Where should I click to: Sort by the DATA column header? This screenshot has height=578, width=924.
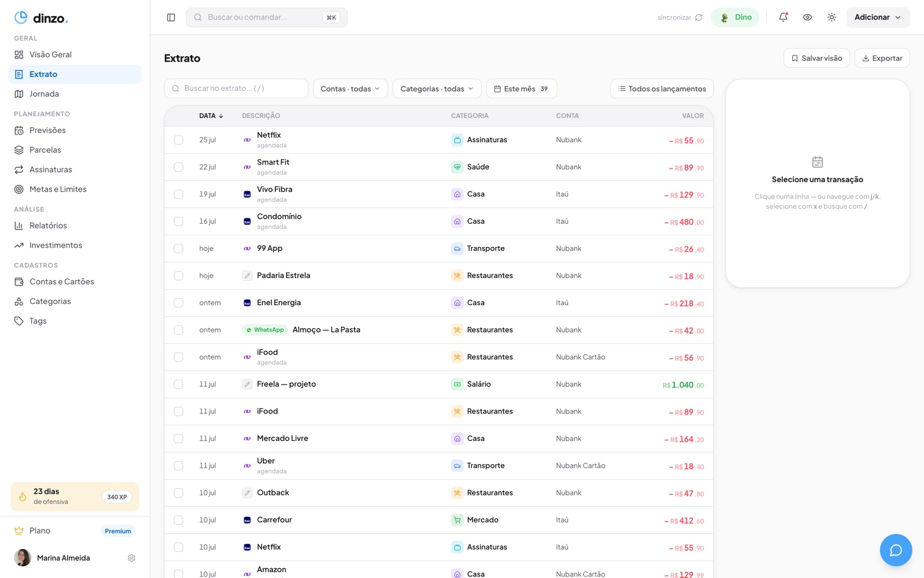click(x=211, y=116)
